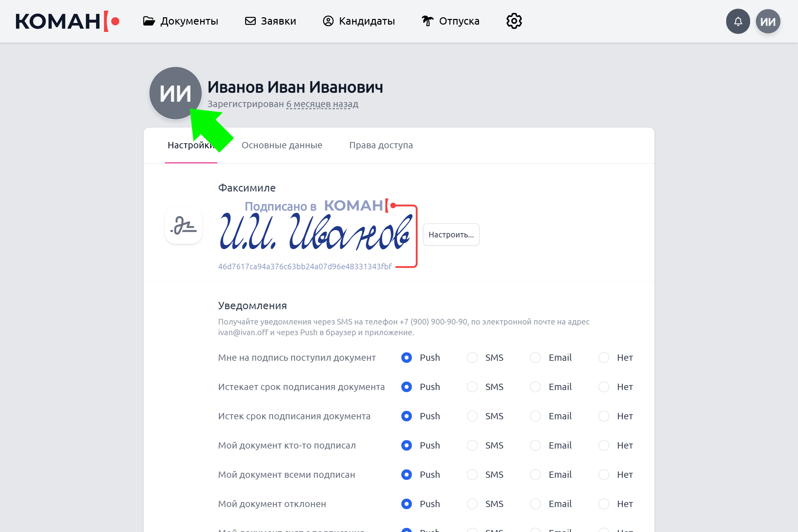Click the envelope icon for Заявки
Image resolution: width=798 pixels, height=532 pixels.
(x=250, y=21)
